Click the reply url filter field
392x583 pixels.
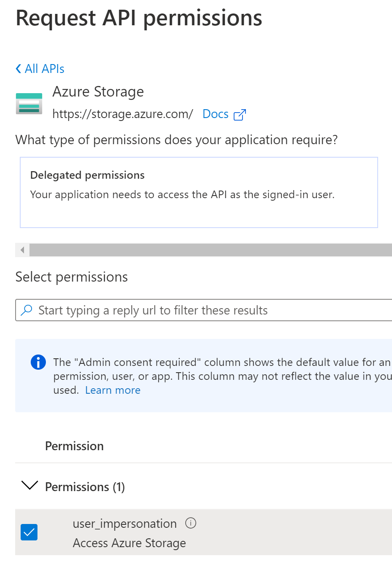(x=168, y=310)
